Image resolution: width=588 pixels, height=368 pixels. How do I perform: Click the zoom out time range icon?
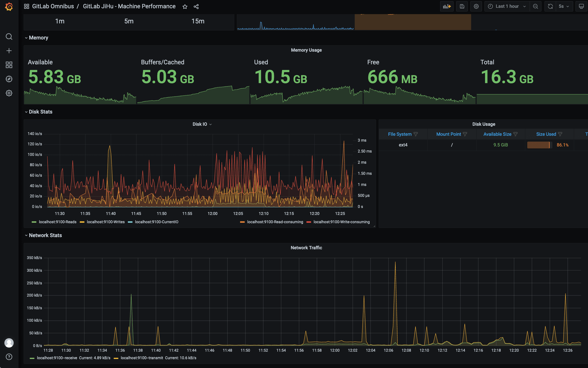(536, 6)
